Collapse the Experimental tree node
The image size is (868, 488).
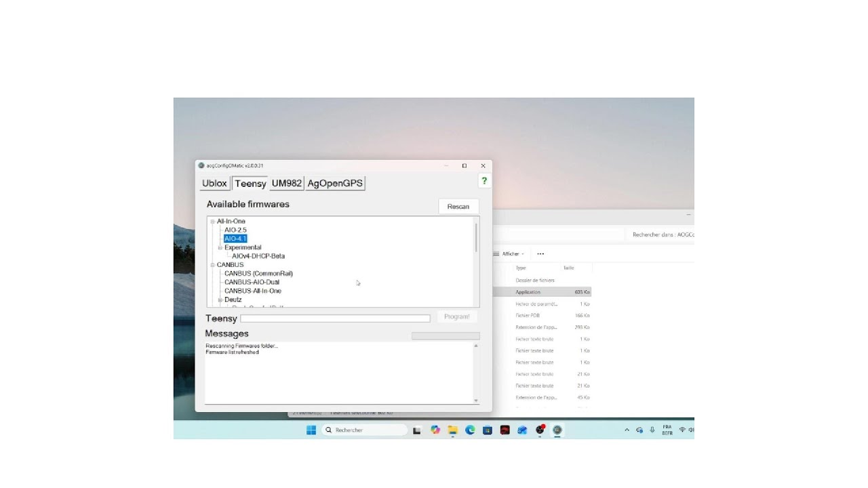point(220,247)
